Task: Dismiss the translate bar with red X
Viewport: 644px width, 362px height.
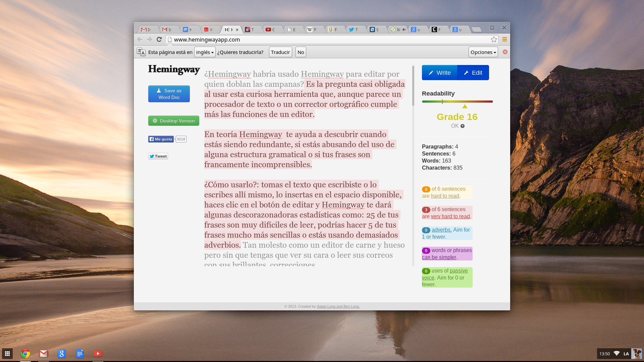Action: tap(505, 52)
